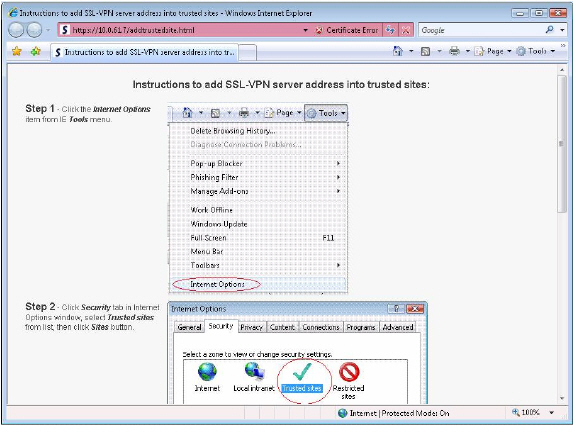Select General tab in Internet Options dialog
This screenshot has height=446, width=576.
point(189,327)
